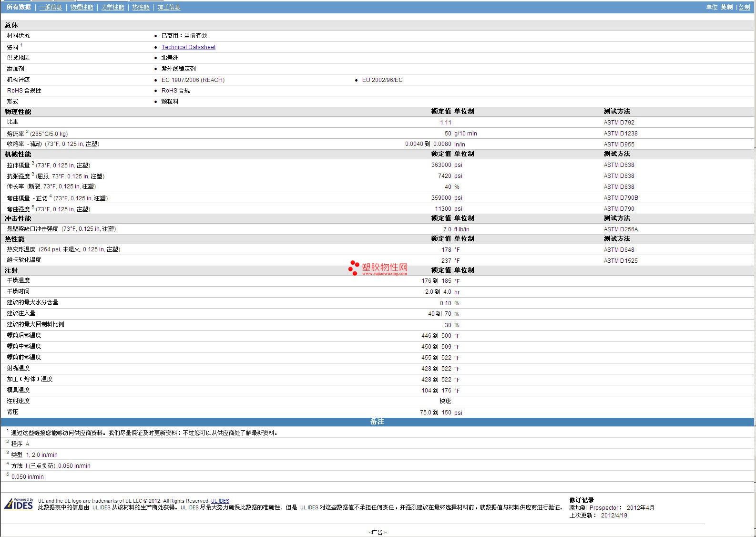
Task: Click footnote 1 superscript next to 资料
Action: point(21,45)
